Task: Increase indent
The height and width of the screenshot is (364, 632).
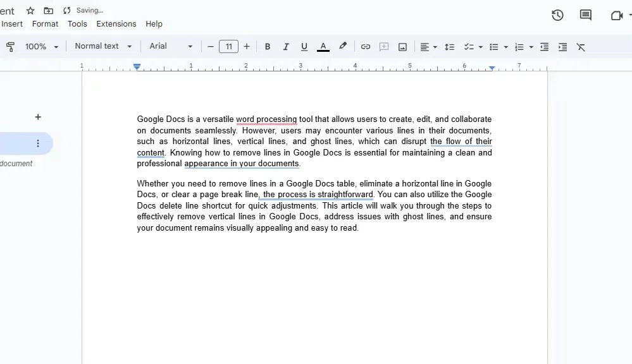Action: click(x=562, y=47)
